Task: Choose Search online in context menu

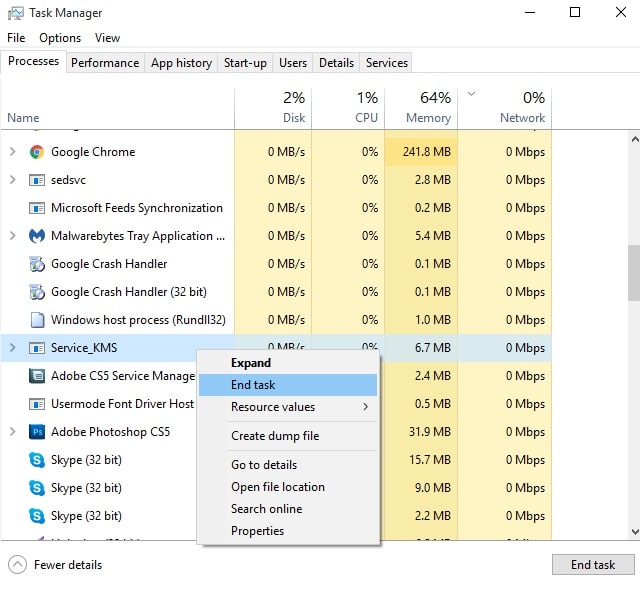Action: pos(288,509)
